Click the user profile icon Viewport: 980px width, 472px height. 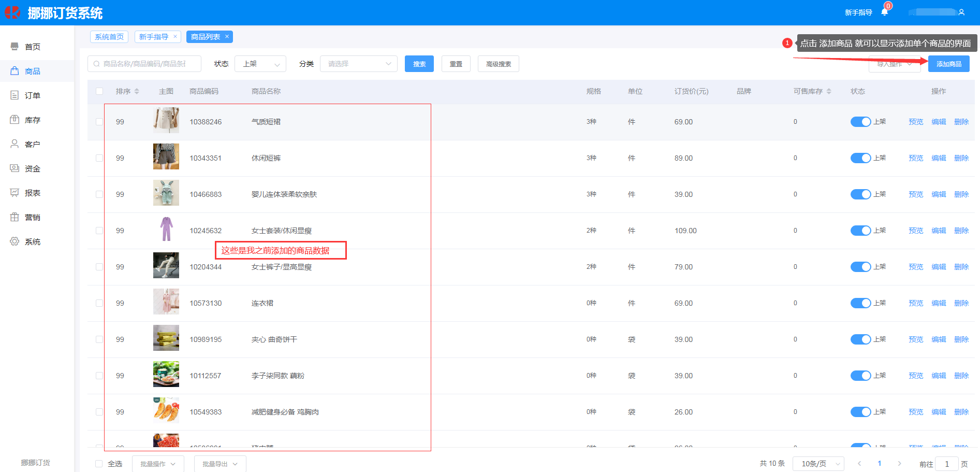[961, 12]
